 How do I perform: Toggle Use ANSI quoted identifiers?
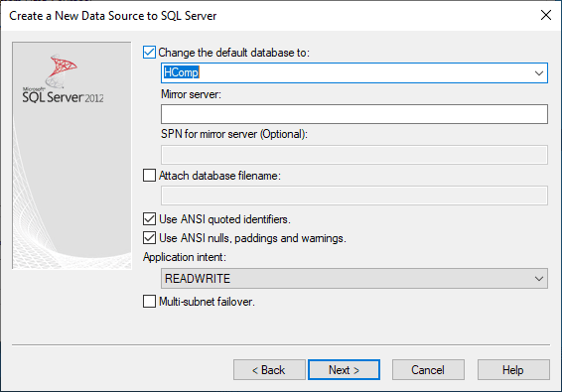pos(149,219)
